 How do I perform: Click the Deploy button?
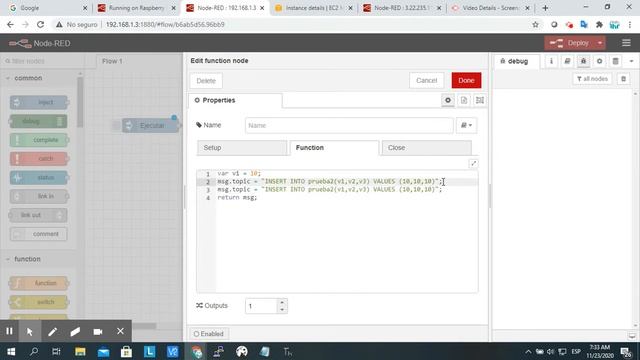pos(570,43)
